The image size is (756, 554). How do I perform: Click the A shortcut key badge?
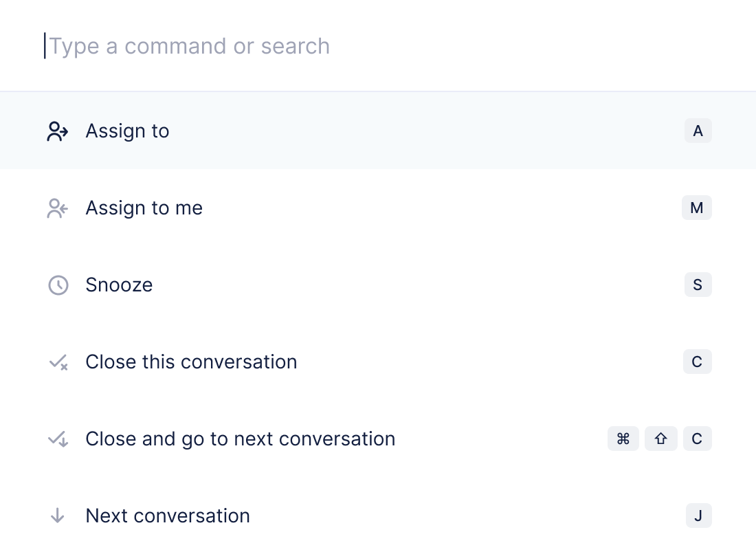[698, 131]
